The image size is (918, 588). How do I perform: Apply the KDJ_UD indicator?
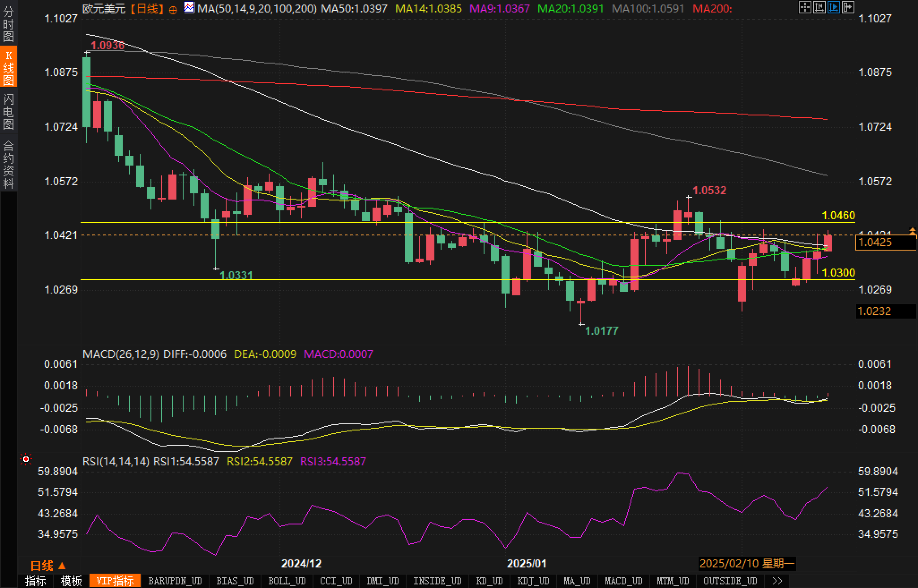click(x=533, y=581)
